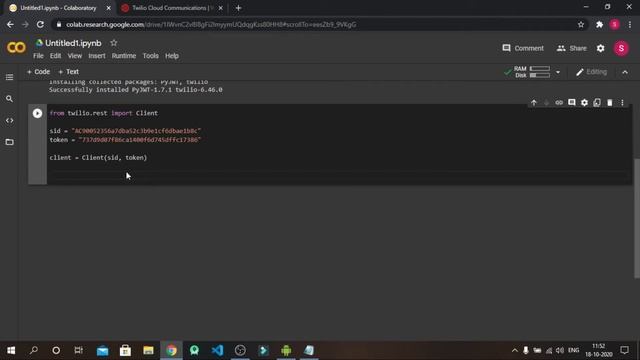Click the notebook vertical scrollbar
The height and width of the screenshot is (360, 640).
click(x=637, y=218)
